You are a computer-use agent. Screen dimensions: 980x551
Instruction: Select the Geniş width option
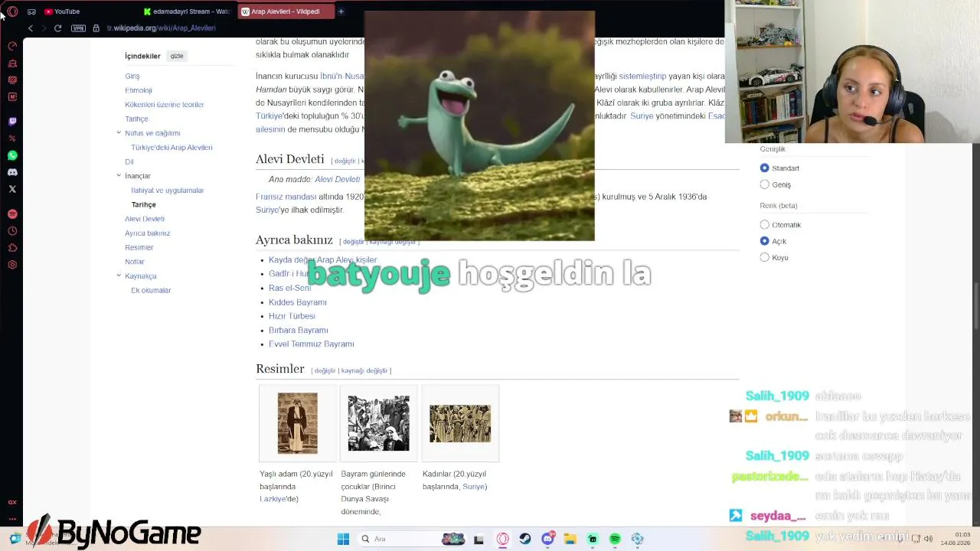coord(764,184)
